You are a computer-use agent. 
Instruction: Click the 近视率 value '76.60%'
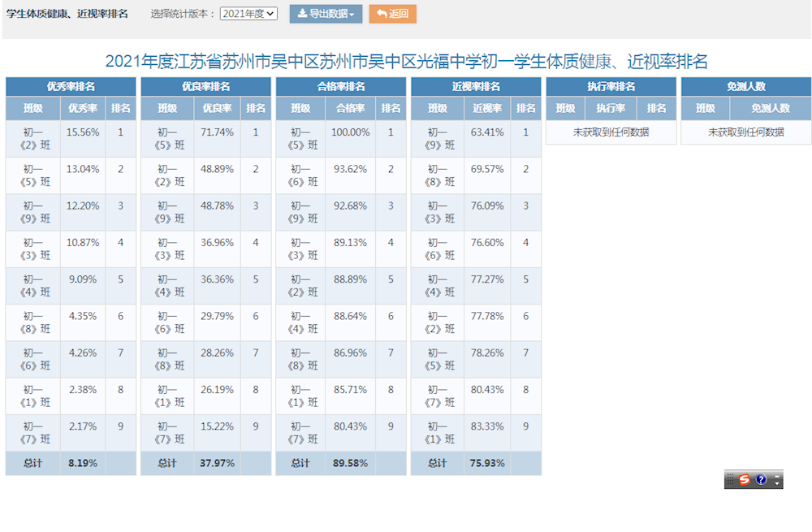(487, 243)
